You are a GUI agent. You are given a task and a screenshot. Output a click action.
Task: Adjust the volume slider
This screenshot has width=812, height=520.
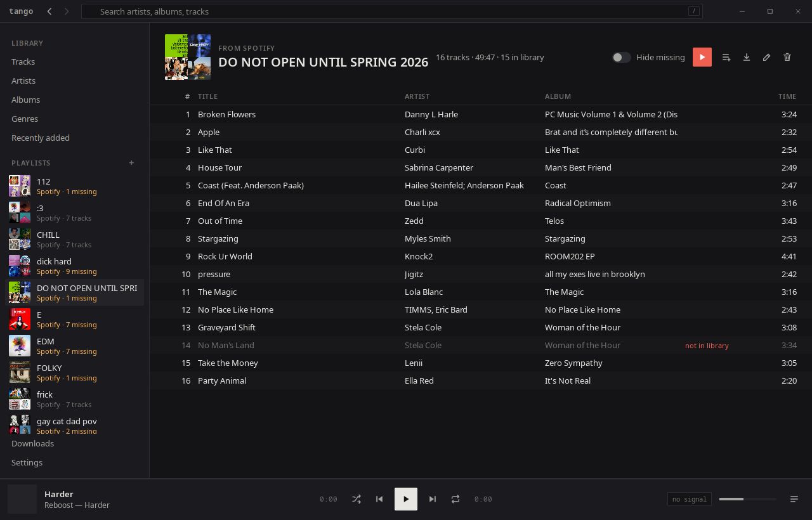tap(748, 499)
